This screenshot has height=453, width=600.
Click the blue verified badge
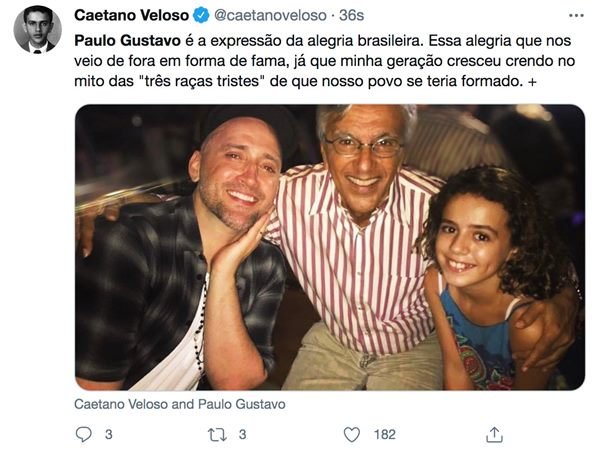[201, 16]
